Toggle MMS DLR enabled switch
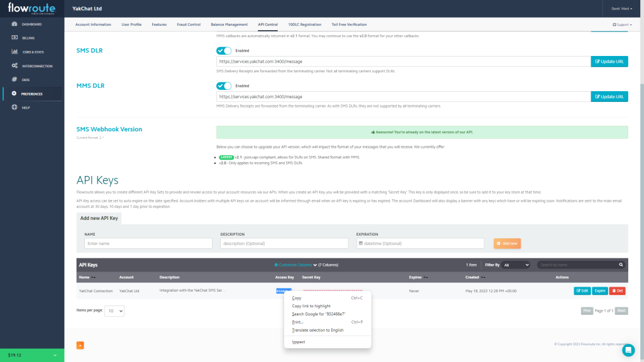644x362 pixels. pos(224,85)
